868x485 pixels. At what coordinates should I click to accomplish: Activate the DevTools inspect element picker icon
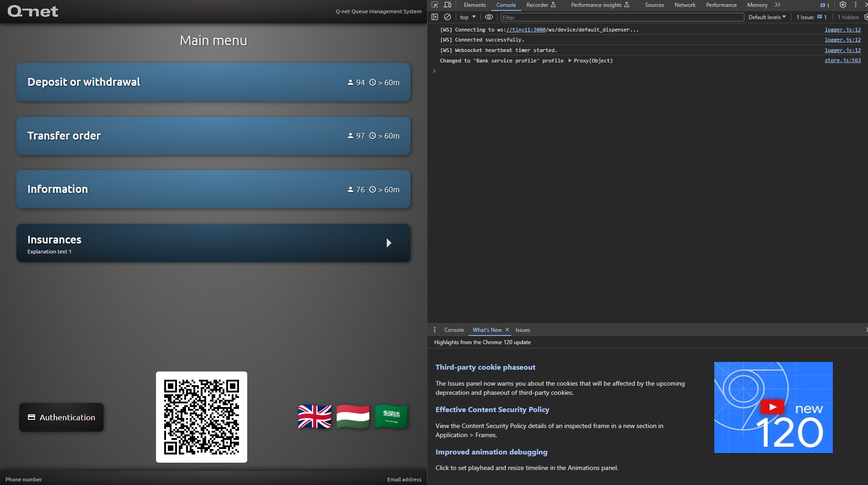click(435, 5)
